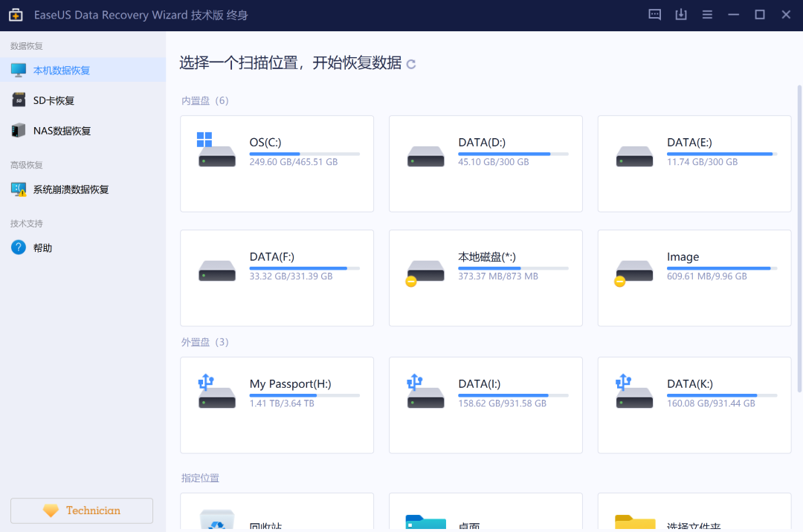Click the 609.61 MB/9.96 GB size text
This screenshot has height=532, width=803.
pyautogui.click(x=707, y=276)
